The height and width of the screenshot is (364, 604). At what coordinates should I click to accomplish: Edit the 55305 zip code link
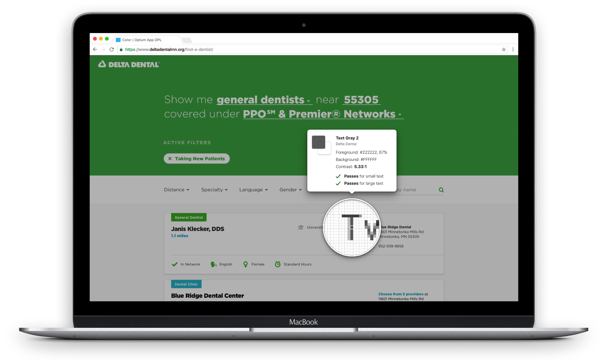[361, 100]
